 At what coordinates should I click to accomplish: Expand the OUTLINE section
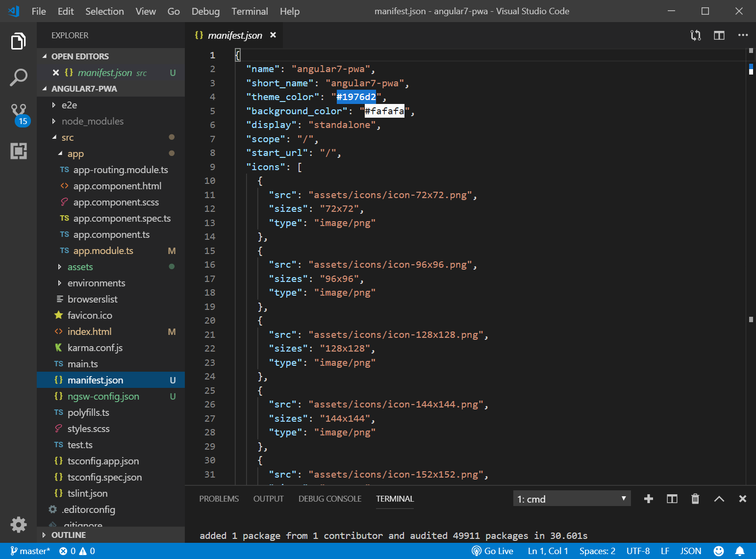coord(69,535)
